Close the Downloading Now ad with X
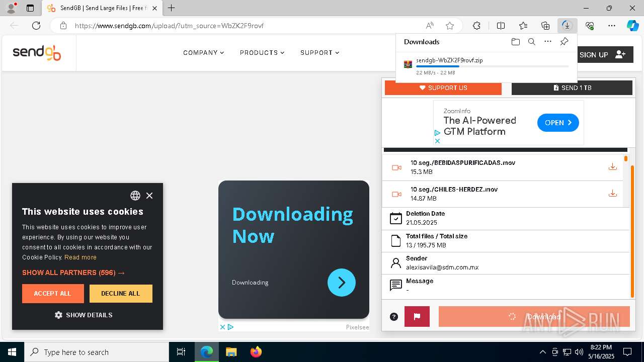 222,327
